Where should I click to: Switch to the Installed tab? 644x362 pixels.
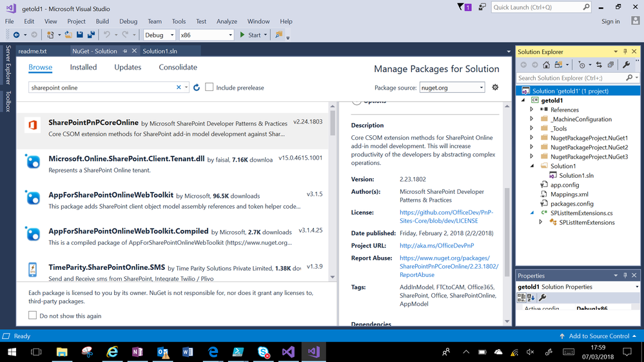click(x=83, y=67)
